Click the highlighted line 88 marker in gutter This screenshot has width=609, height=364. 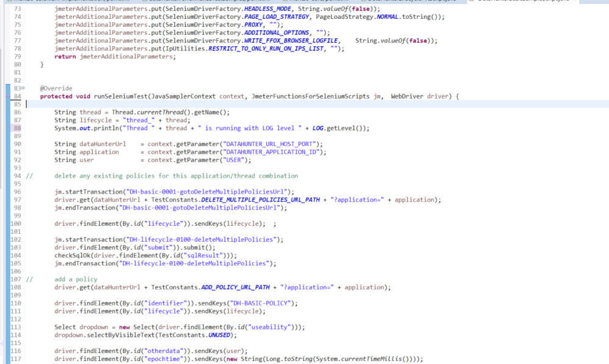point(16,128)
